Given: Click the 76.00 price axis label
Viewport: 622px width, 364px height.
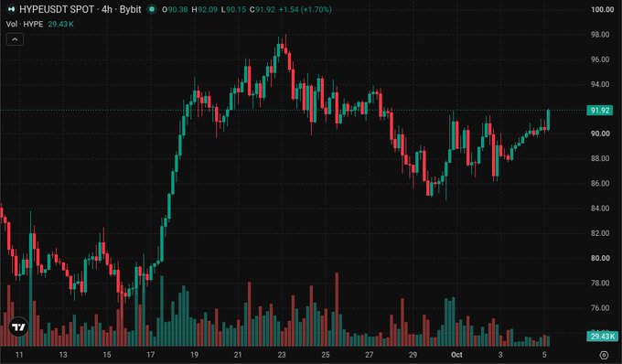Looking at the screenshot, I should pos(600,307).
